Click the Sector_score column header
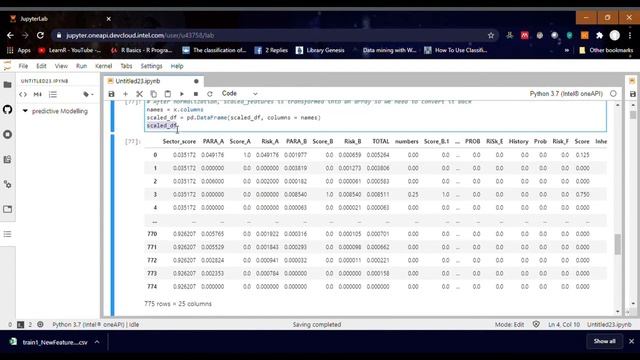 coord(179,142)
